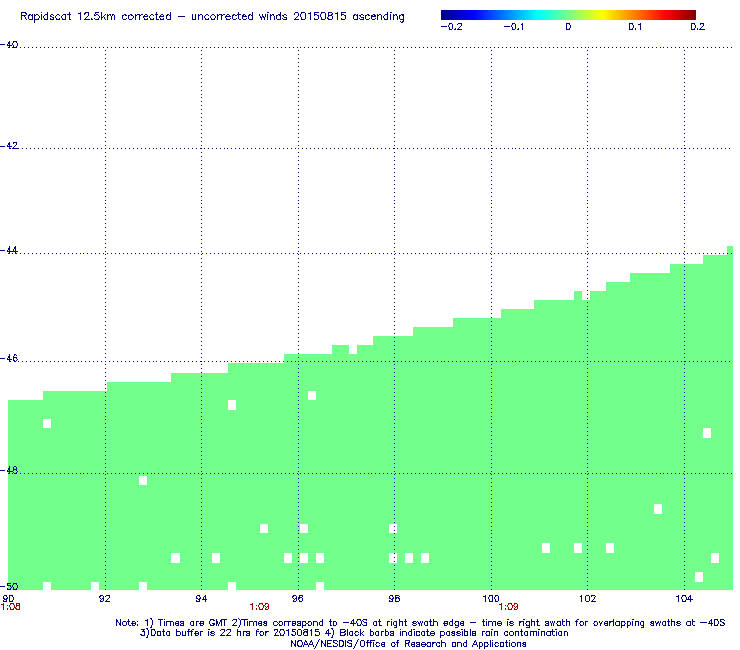This screenshot has width=740, height=650.
Task: Click the 'Data buffer is 22 hrs' note line
Action: (x=354, y=633)
